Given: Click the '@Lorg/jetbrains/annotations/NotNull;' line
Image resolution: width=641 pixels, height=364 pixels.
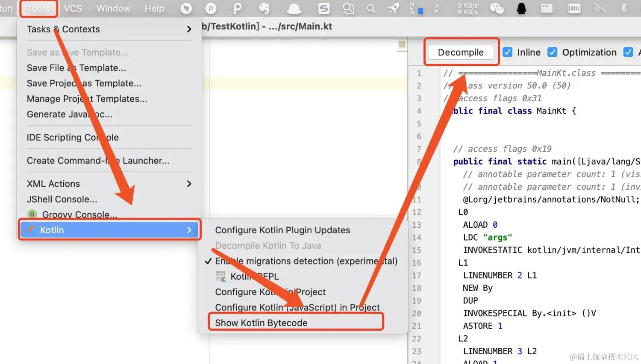Looking at the screenshot, I should [x=551, y=200].
